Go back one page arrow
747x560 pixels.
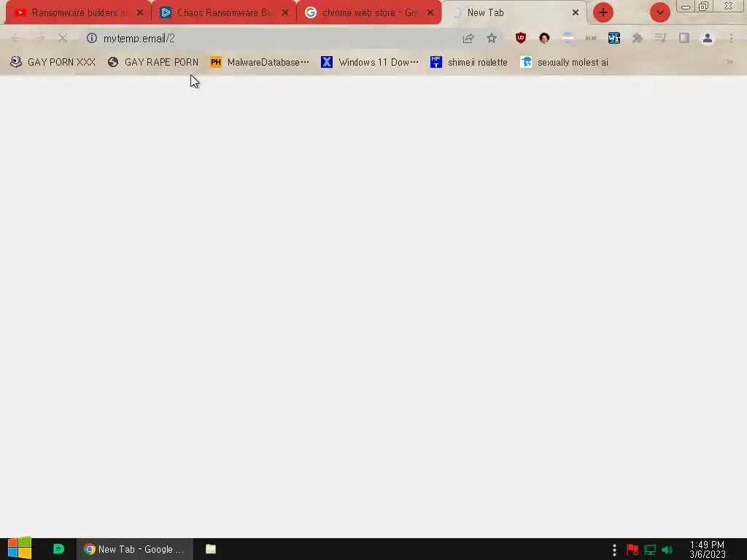pyautogui.click(x=16, y=38)
